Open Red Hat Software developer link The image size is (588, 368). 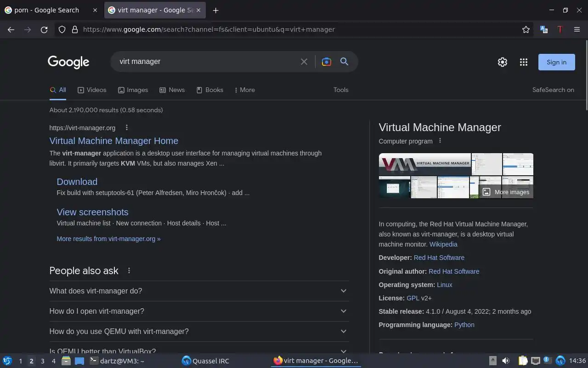(439, 258)
